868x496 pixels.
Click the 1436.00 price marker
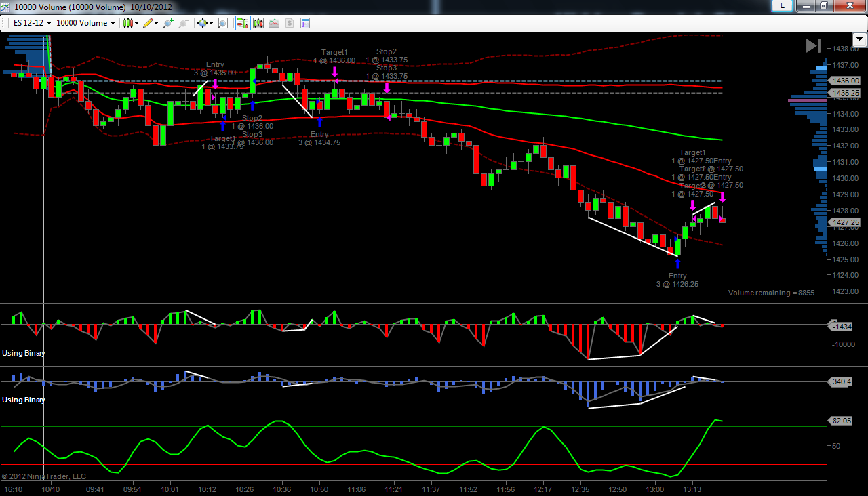(845, 81)
